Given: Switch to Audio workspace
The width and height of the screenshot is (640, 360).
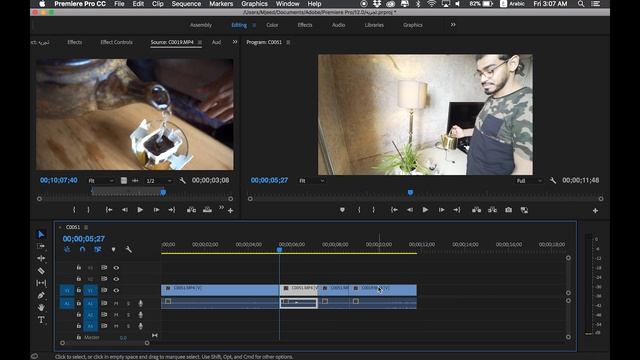Looking at the screenshot, I should pos(338,25).
